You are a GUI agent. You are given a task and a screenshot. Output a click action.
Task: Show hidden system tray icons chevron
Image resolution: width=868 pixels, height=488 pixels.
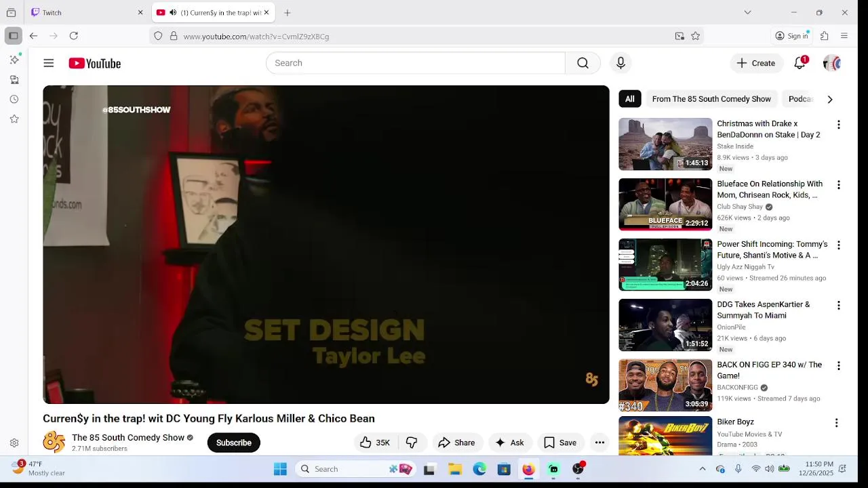tap(702, 469)
